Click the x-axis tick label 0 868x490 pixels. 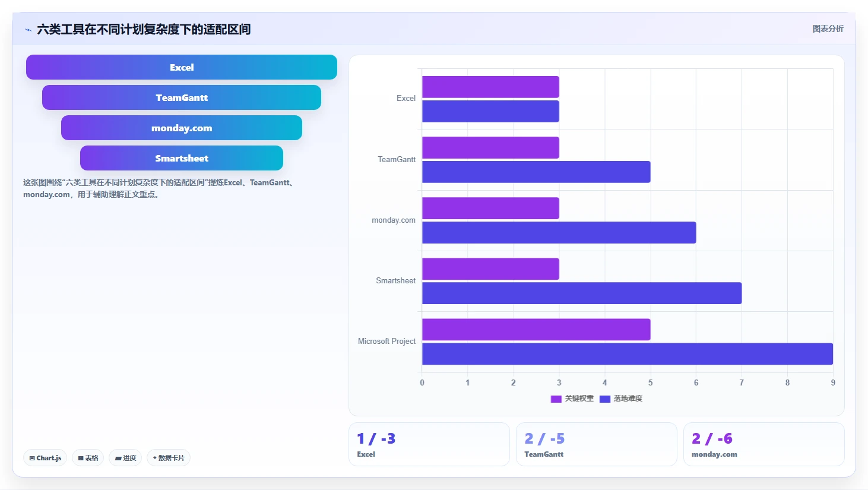[x=422, y=382]
